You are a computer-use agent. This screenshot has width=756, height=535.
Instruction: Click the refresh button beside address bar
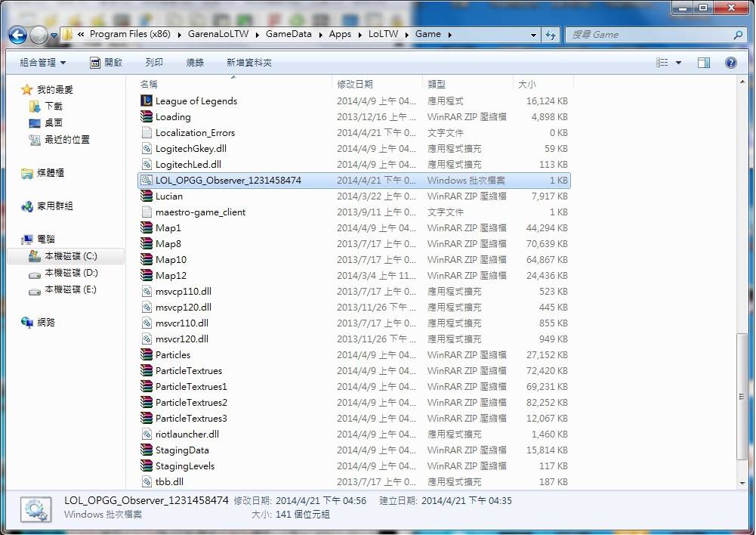coord(550,35)
